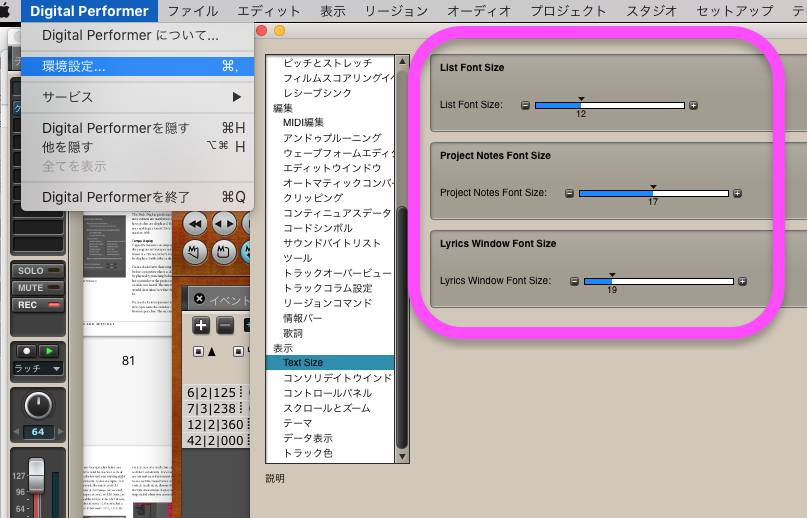Image resolution: width=807 pixels, height=518 pixels.
Task: Open the エディット menu
Action: (x=268, y=11)
